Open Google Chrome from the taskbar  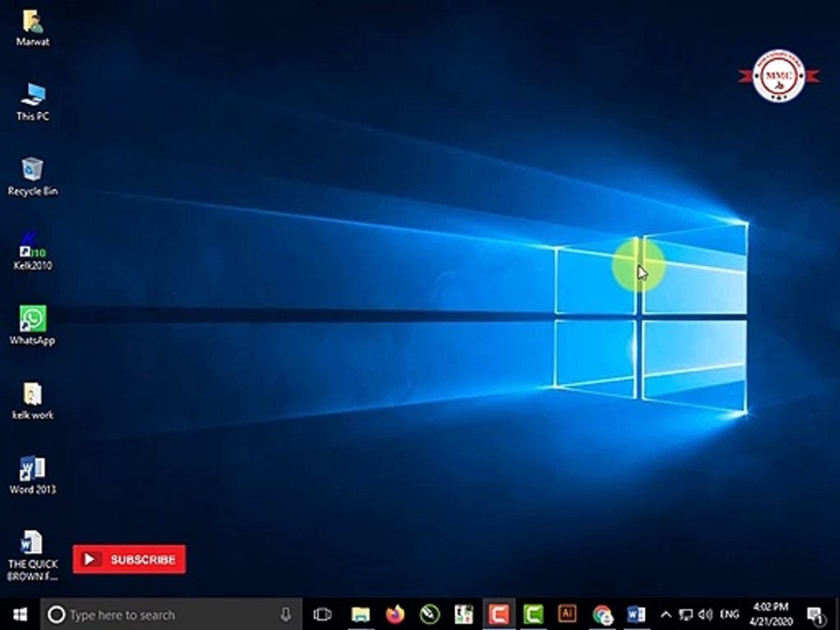602,614
